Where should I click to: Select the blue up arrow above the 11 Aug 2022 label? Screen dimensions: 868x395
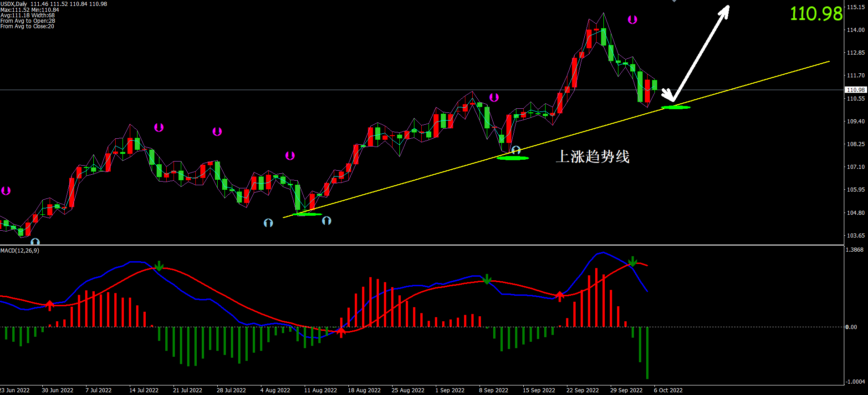click(327, 221)
